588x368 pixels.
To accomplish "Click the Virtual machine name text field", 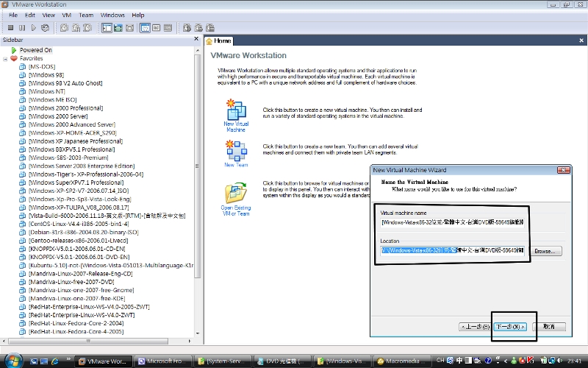I will 452,222.
